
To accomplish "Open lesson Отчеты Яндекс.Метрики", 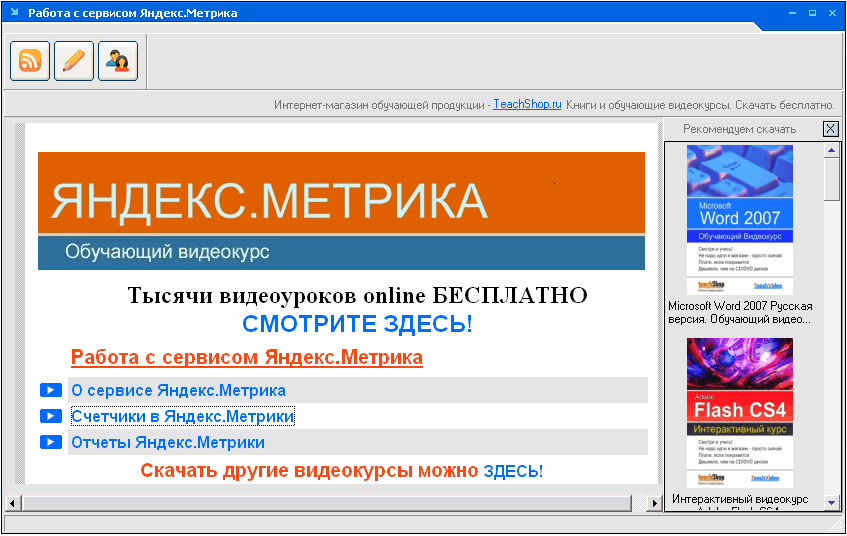I will pos(168,442).
